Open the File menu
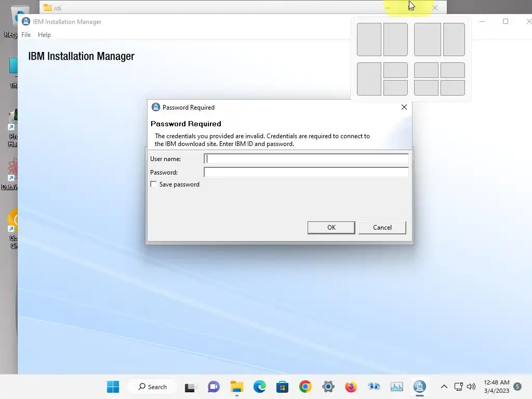 [x=26, y=35]
